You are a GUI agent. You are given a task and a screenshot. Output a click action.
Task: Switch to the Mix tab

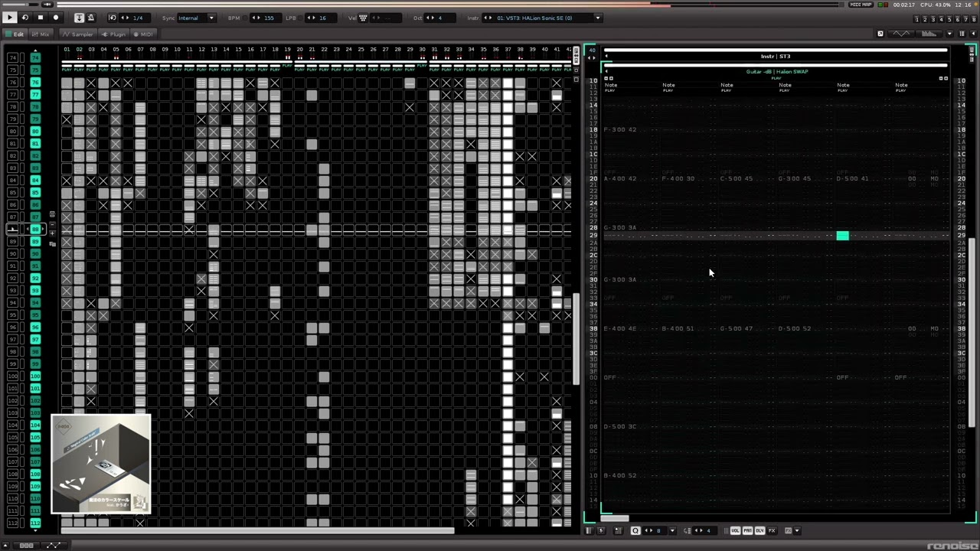[x=41, y=34]
